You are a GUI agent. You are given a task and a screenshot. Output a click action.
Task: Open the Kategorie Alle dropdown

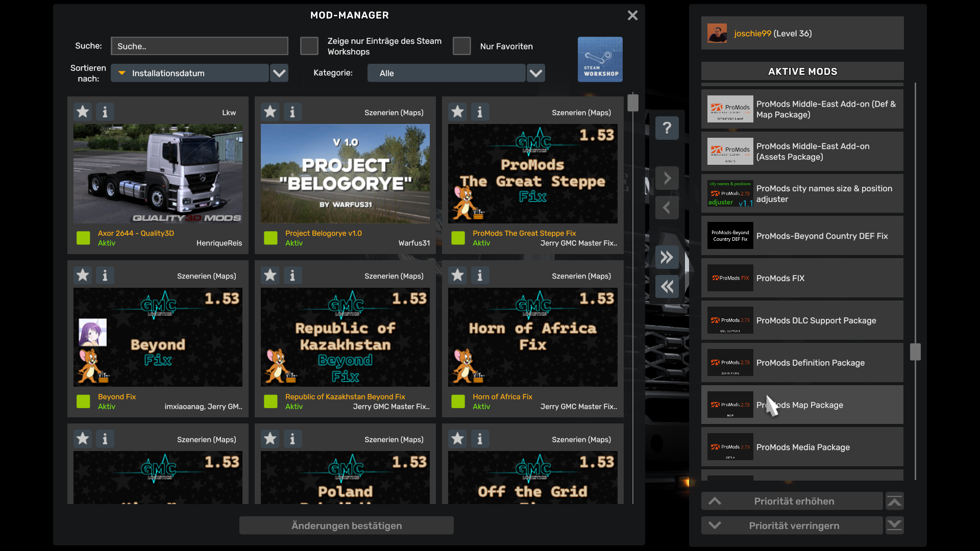click(x=446, y=73)
